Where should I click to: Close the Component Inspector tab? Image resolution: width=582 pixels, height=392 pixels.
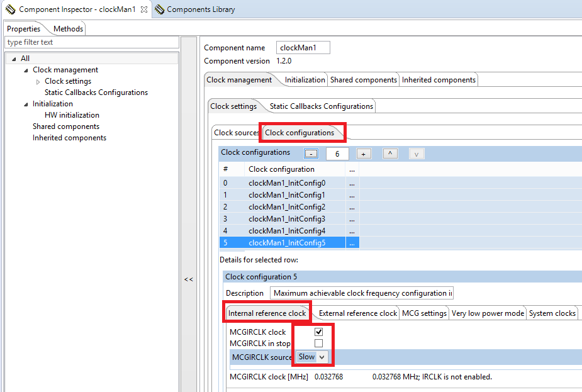[x=144, y=9]
